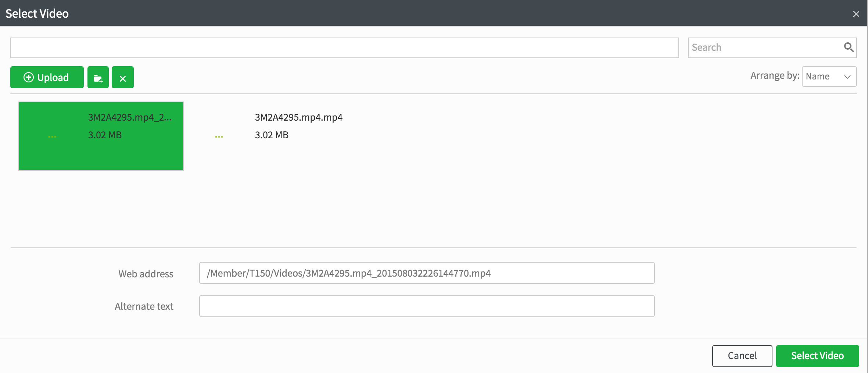This screenshot has width=868, height=373.
Task: Click into the Web address field
Action: tap(427, 273)
